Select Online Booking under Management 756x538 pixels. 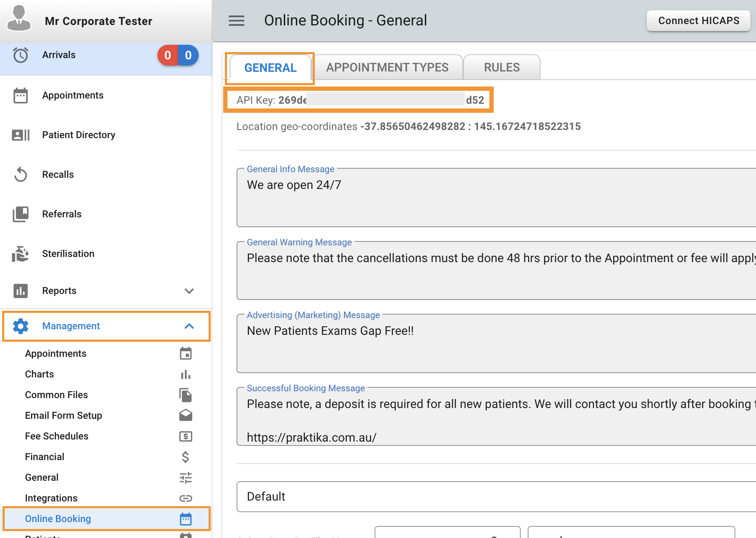[106, 519]
